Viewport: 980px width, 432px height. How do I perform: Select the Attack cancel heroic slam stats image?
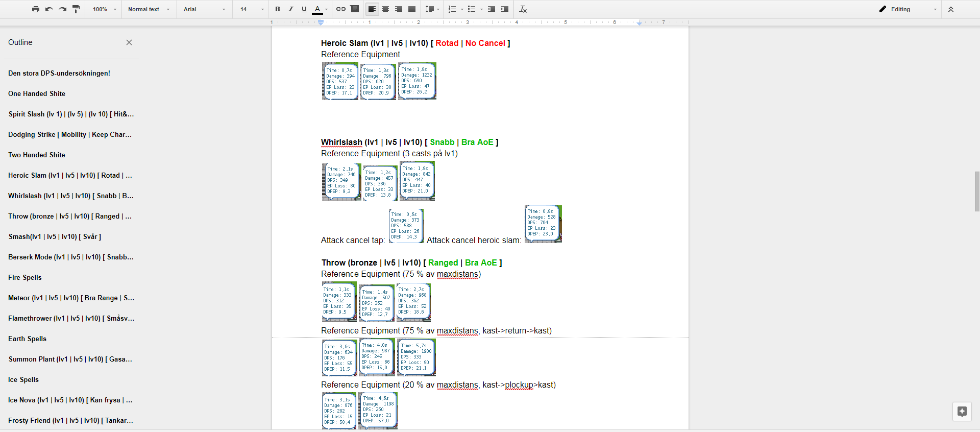pyautogui.click(x=543, y=224)
